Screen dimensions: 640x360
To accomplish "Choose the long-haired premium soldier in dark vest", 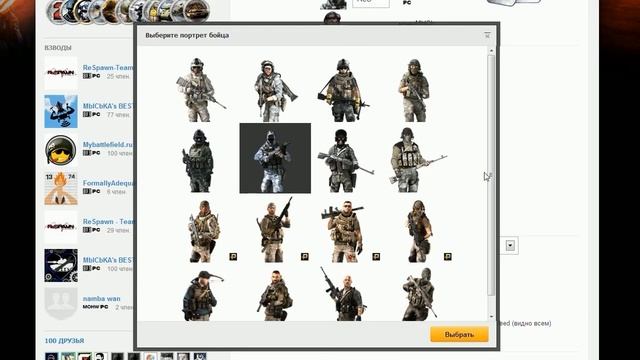I will [x=419, y=231].
